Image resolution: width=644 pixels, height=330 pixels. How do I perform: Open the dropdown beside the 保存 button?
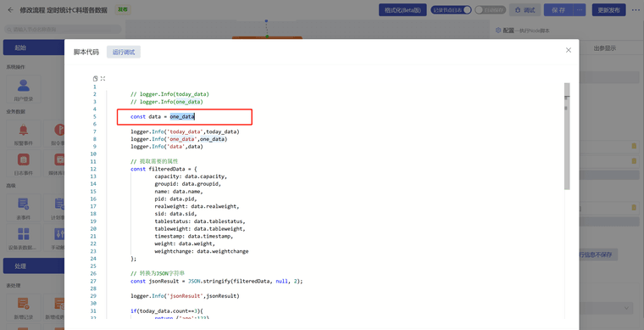click(x=580, y=10)
